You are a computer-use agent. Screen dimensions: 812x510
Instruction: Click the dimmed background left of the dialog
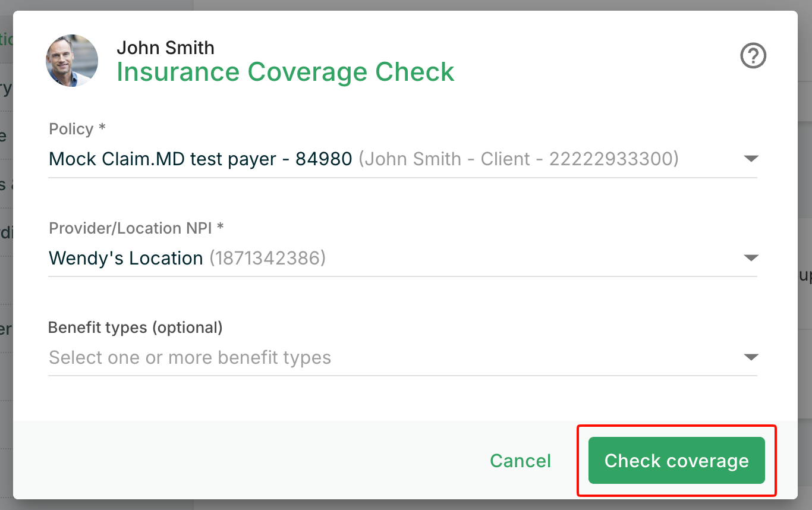tap(6, 256)
